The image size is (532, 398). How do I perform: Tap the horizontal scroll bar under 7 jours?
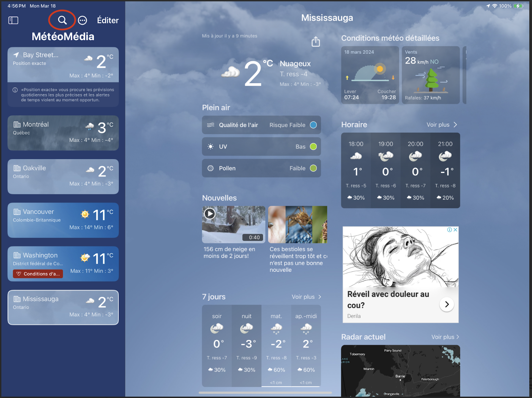click(x=265, y=392)
